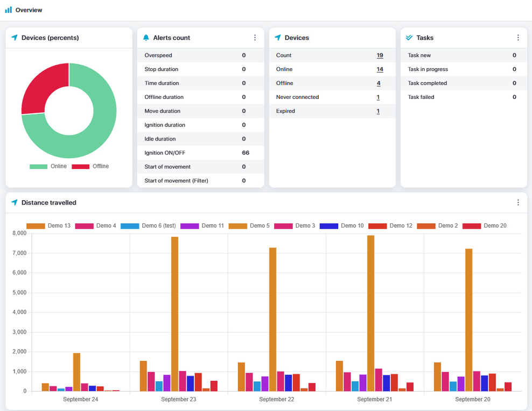Click the Demo 10 blue legend swatch
Viewport: 532px width, 411px height.
coord(328,225)
